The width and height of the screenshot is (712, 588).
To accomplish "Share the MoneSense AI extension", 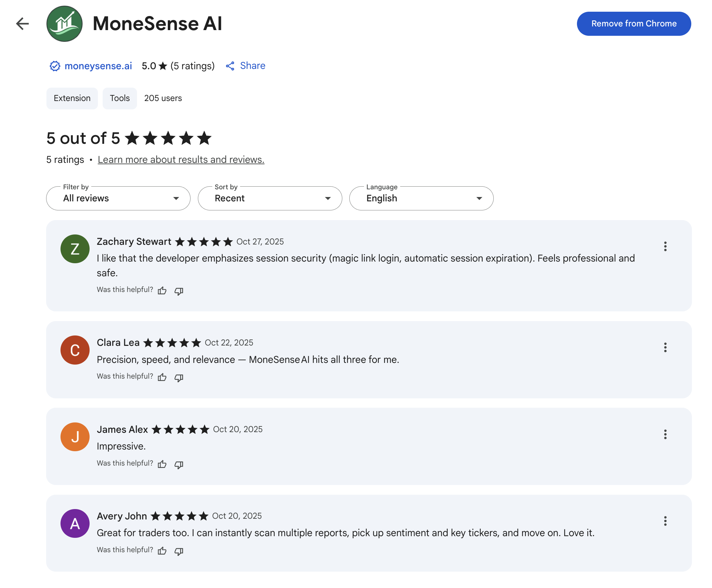I will tap(252, 66).
